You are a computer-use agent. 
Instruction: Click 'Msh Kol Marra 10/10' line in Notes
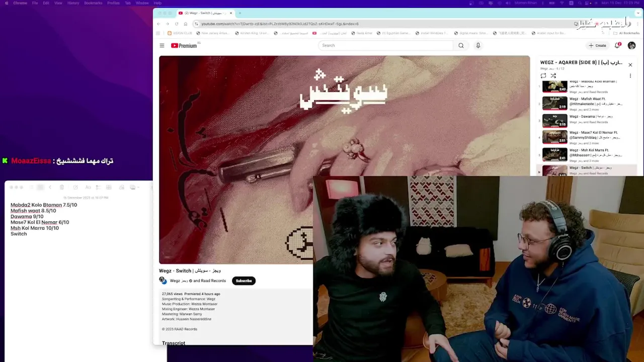[35, 228]
